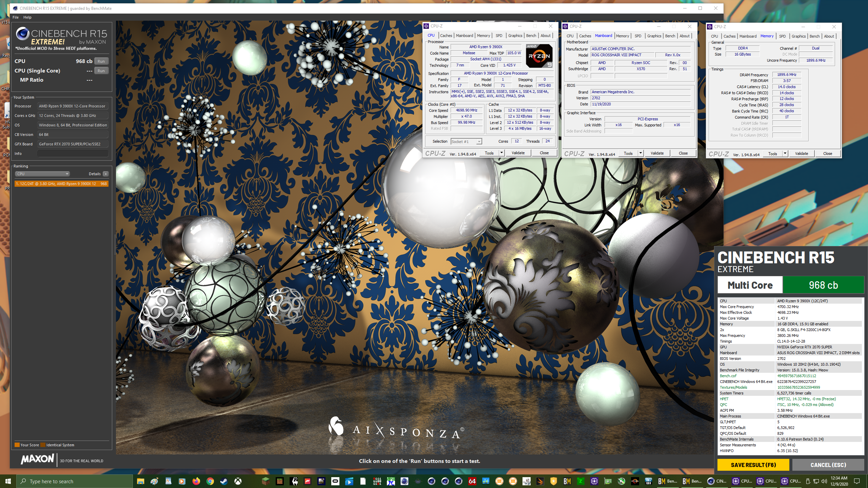
Task: Click SAVE RESULT (F6) in BenchMate
Action: pyautogui.click(x=753, y=465)
